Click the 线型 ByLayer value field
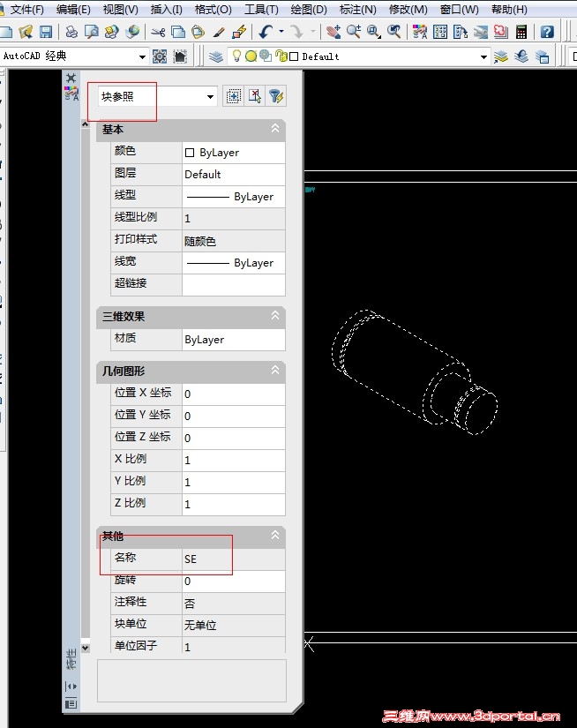577x728 pixels. 234,197
